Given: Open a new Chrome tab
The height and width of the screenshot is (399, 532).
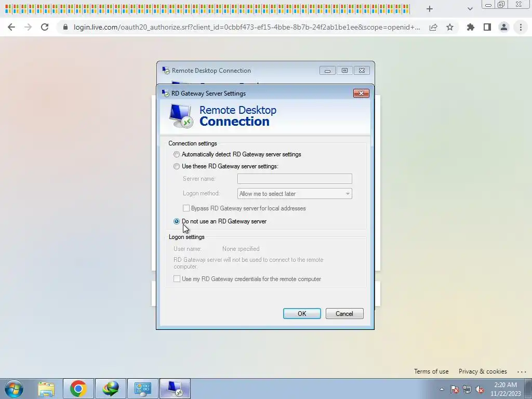Looking at the screenshot, I should [x=430, y=9].
